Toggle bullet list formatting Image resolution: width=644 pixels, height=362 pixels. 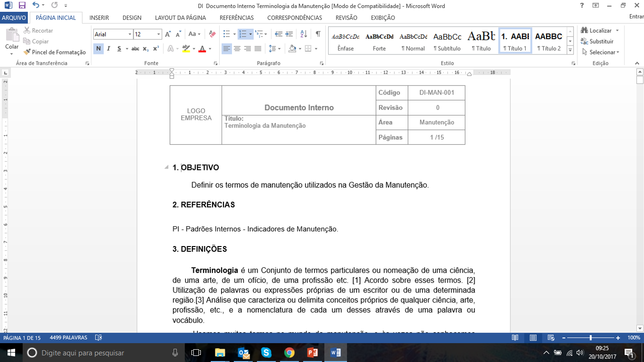coord(227,34)
